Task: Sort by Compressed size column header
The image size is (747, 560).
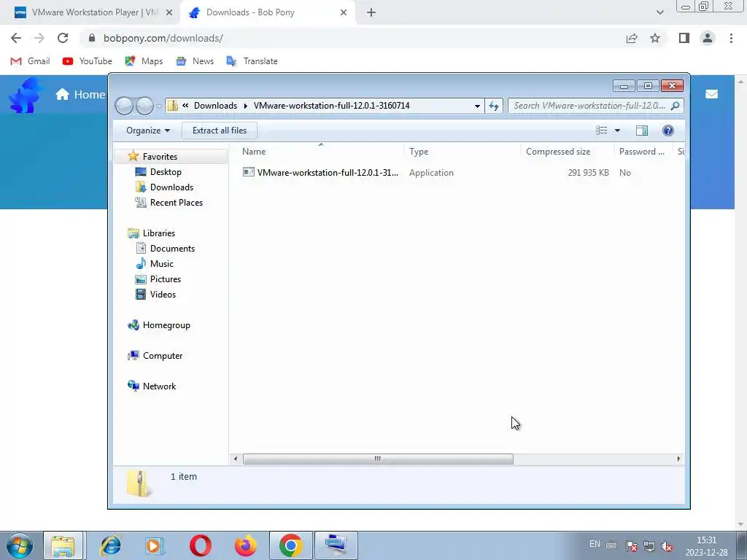Action: (x=568, y=152)
